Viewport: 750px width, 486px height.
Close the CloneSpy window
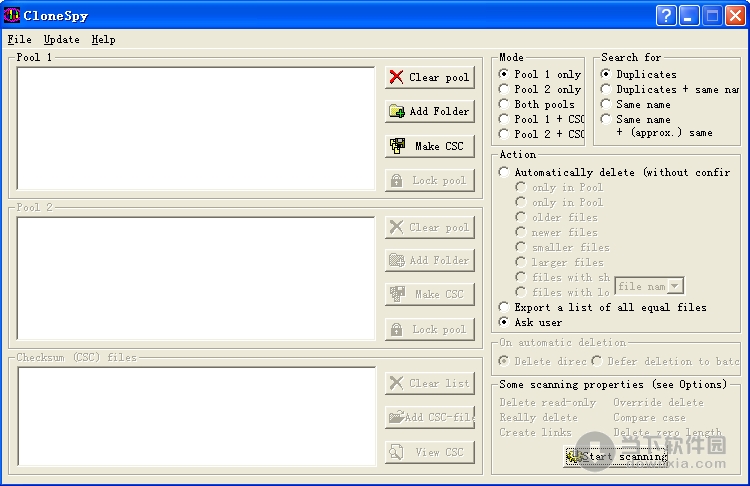(736, 15)
